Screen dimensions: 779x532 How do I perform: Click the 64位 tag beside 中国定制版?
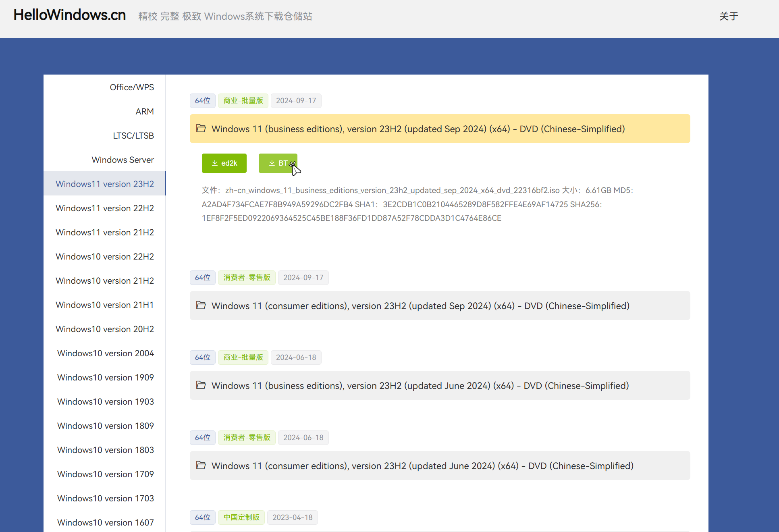coord(203,517)
